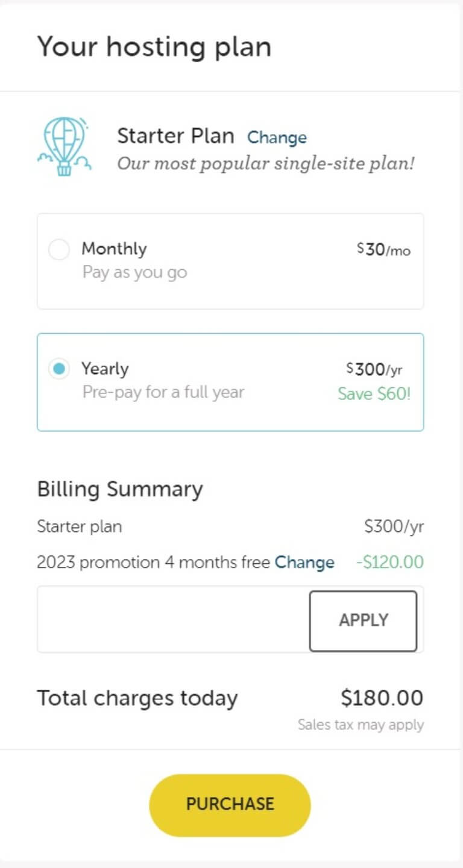463x868 pixels.
Task: Click the Total charges today amount
Action: [x=382, y=698]
